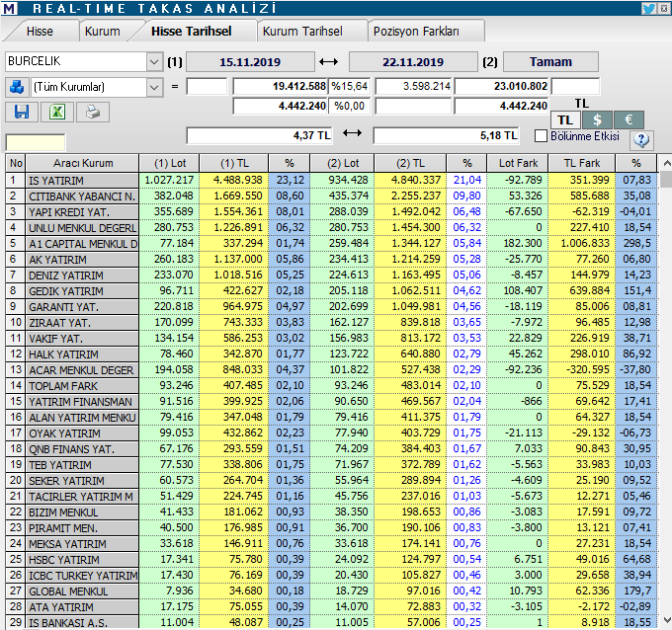Click the scrollbar down arrow
This screenshot has width=672, height=630.
(x=666, y=620)
